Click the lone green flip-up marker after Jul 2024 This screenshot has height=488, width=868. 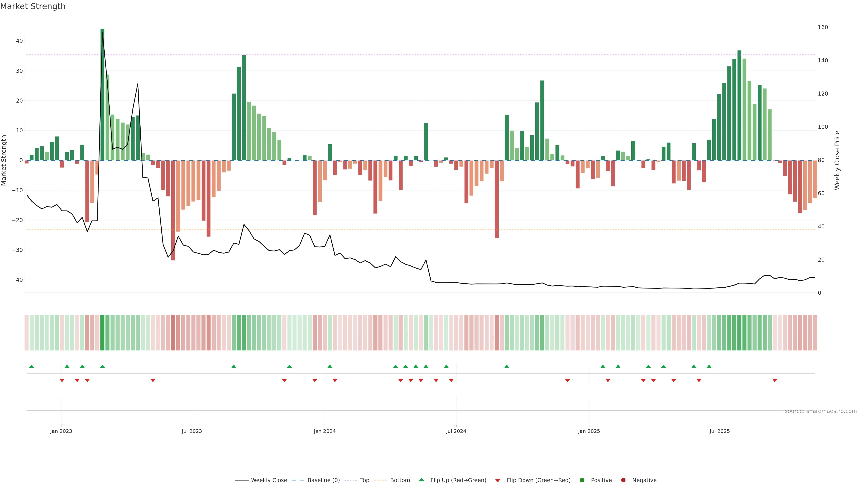click(x=507, y=366)
